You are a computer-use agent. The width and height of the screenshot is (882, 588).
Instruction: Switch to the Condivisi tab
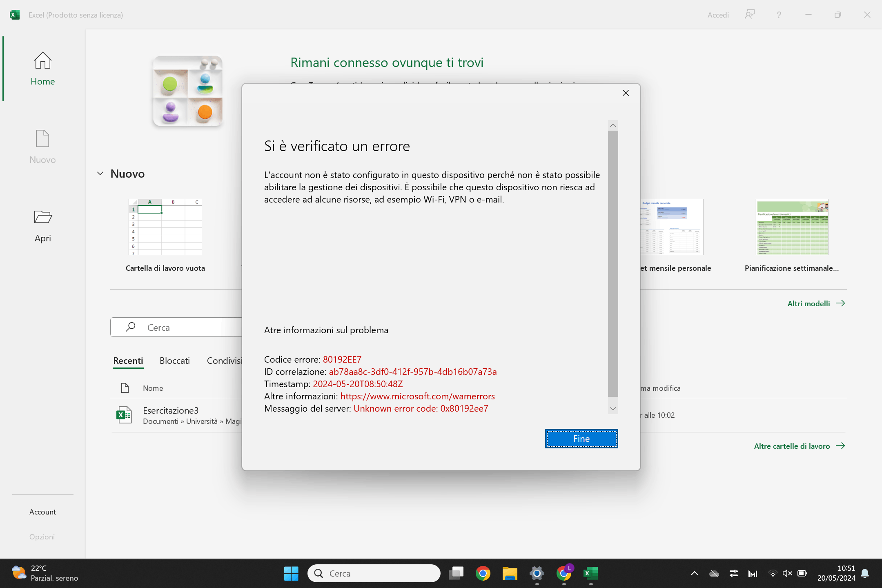click(224, 361)
